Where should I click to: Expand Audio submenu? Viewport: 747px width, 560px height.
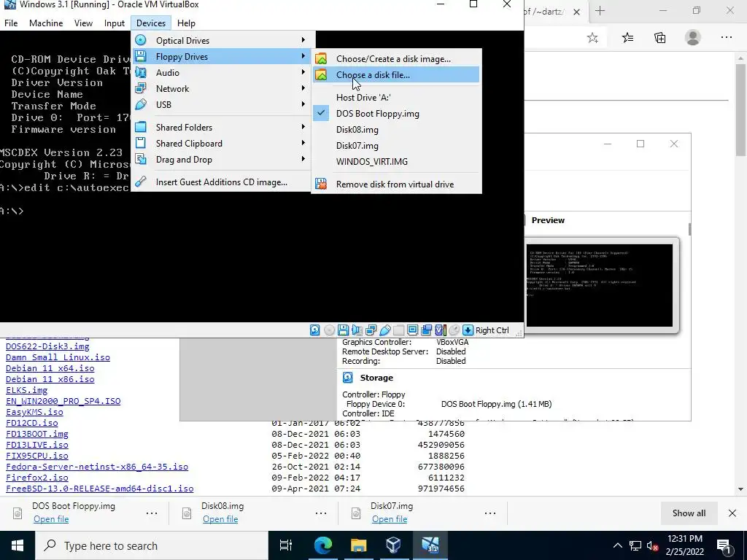[220, 73]
